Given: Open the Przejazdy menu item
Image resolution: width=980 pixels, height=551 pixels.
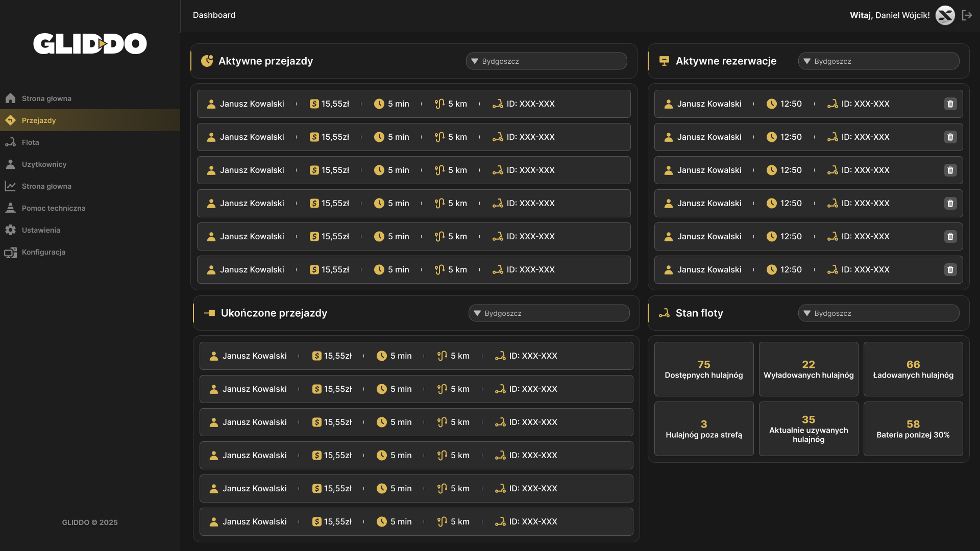Looking at the screenshot, I should 39,120.
